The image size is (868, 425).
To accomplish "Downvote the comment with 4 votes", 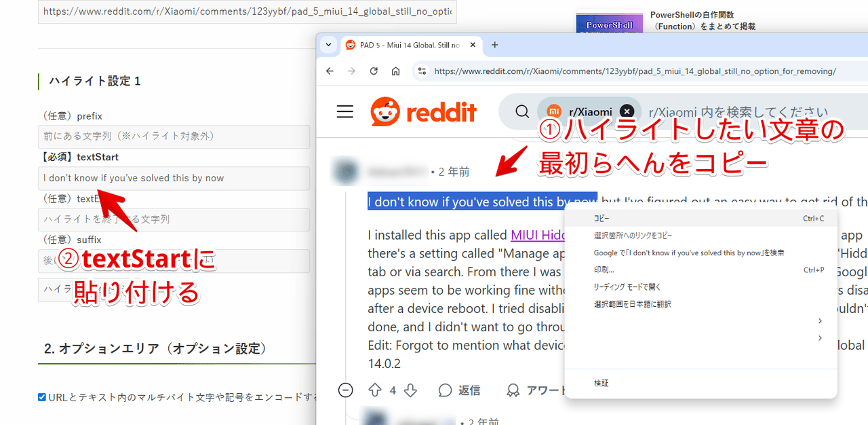I will (x=410, y=390).
